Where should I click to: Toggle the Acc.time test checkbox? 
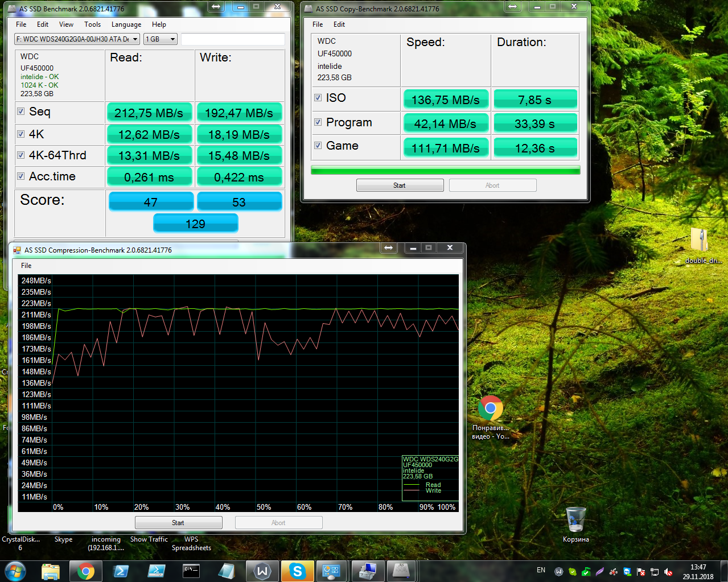click(x=21, y=176)
